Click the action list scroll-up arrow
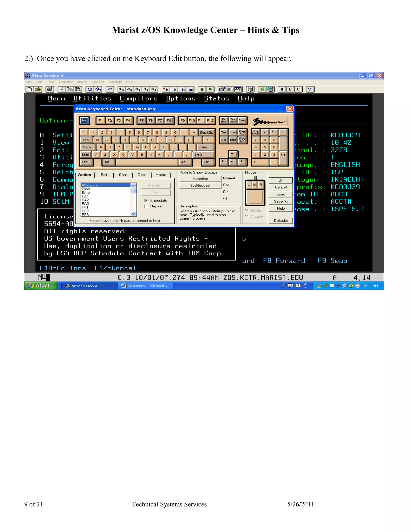This screenshot has width=411, height=532. (x=133, y=186)
